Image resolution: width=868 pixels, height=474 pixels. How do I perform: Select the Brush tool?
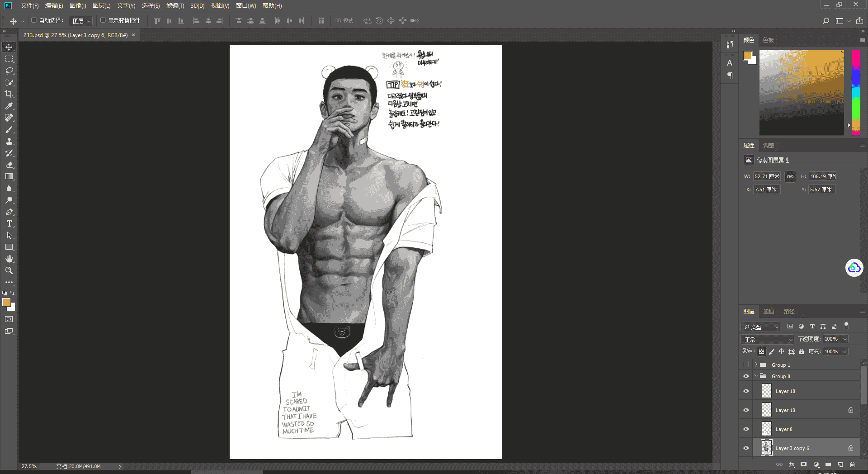click(9, 129)
